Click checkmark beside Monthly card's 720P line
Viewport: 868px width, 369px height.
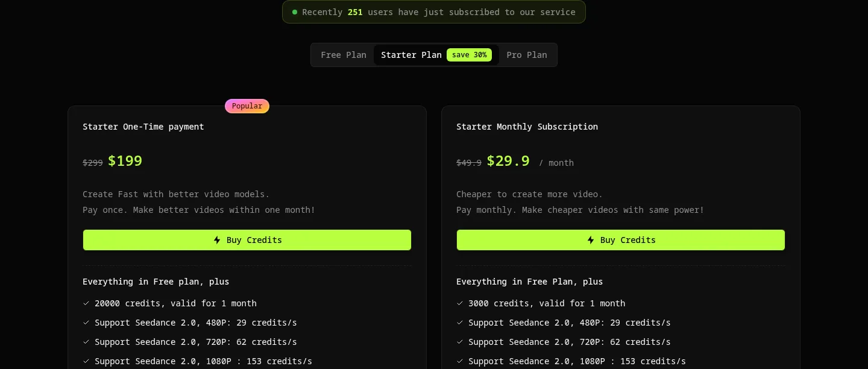pos(460,342)
